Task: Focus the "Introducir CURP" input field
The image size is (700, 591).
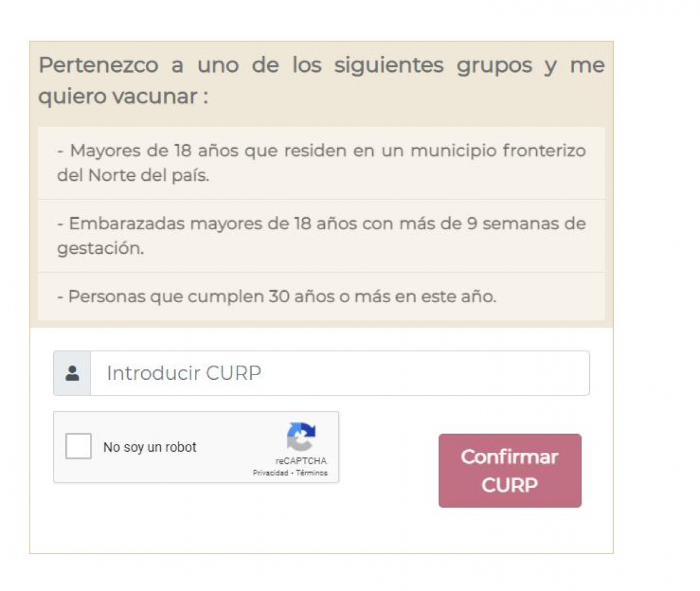Action: point(339,373)
